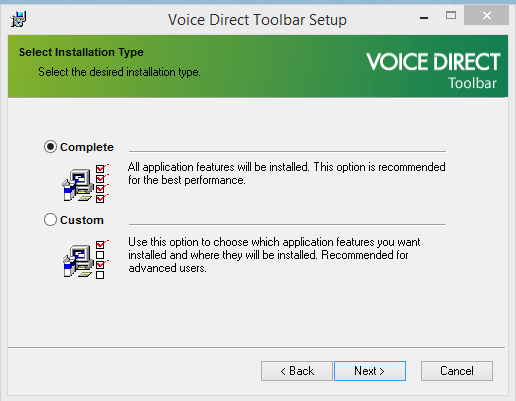Select the Complete radio button
The image size is (516, 401).
click(50, 147)
